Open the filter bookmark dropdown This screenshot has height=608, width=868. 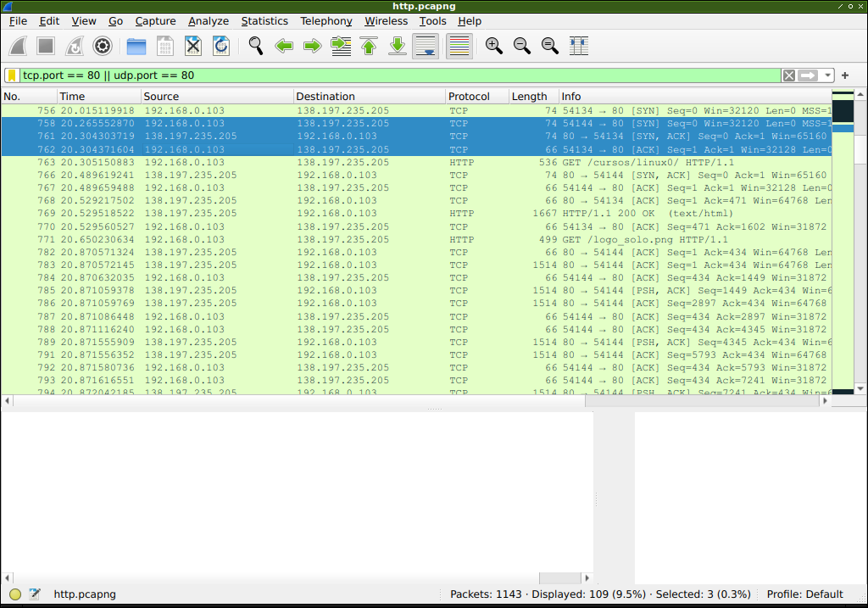[10, 75]
